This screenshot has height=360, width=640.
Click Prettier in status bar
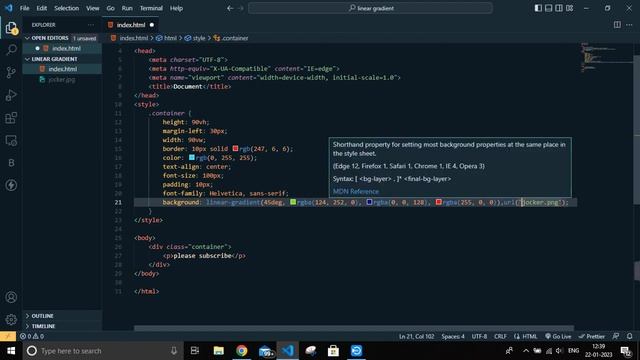591,336
